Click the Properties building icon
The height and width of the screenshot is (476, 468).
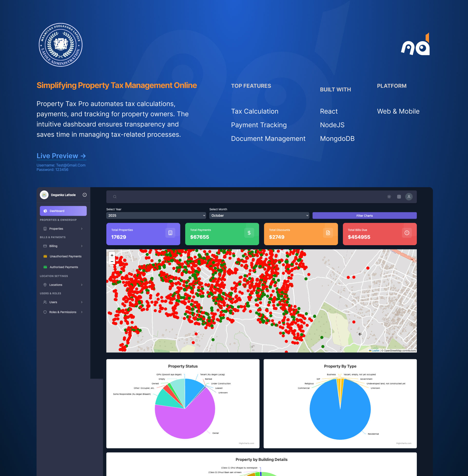(x=45, y=229)
